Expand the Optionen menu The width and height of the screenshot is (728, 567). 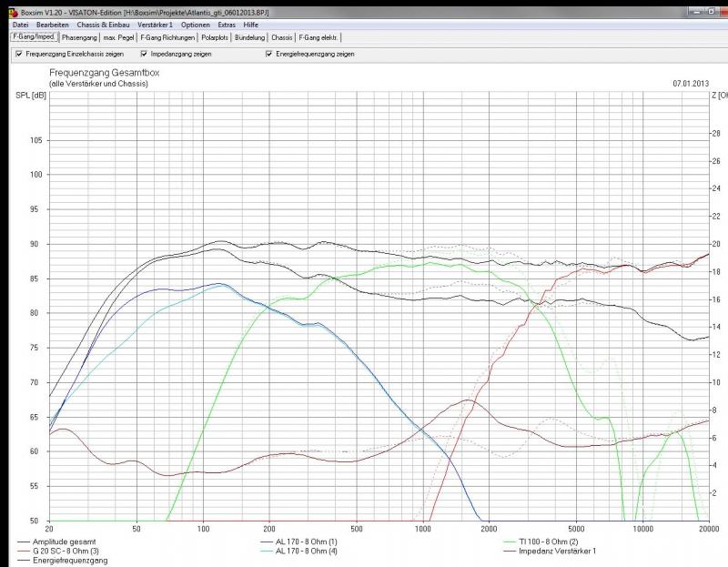pos(196,25)
